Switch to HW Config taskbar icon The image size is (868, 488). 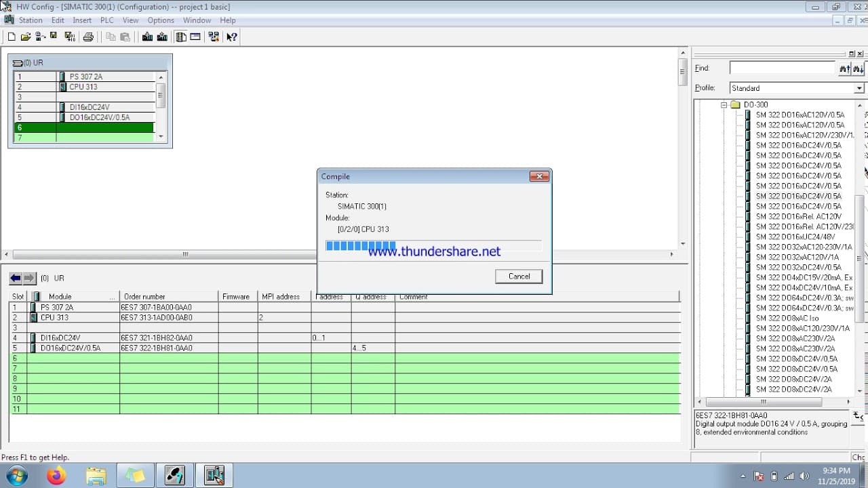pos(214,476)
